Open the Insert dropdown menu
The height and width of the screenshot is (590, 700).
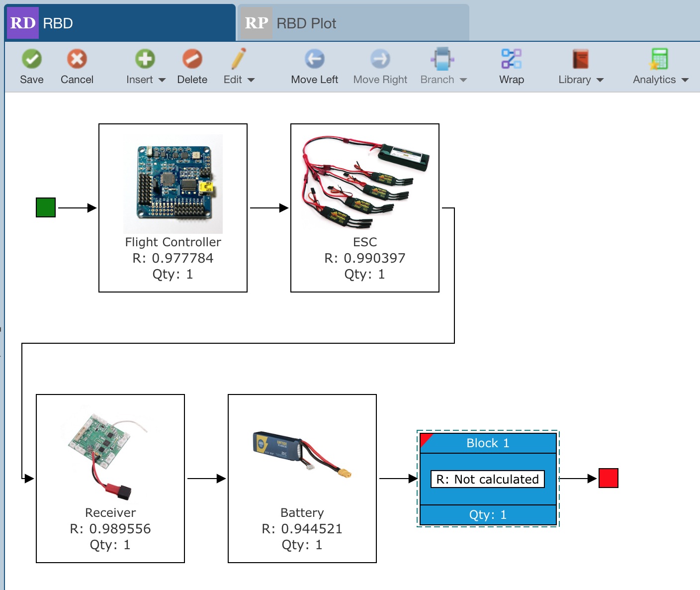(x=162, y=80)
